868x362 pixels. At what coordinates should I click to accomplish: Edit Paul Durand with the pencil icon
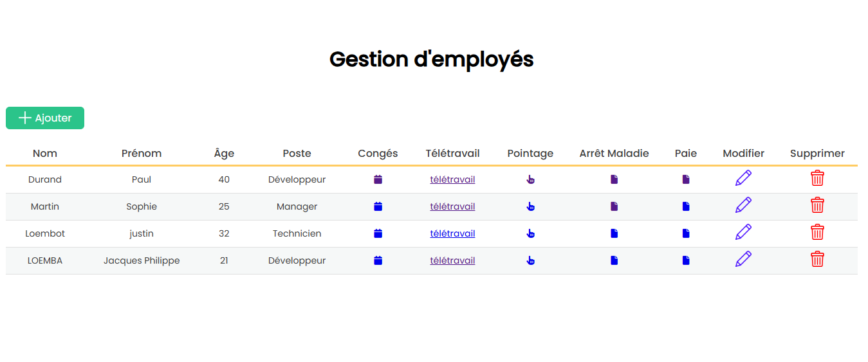click(743, 178)
